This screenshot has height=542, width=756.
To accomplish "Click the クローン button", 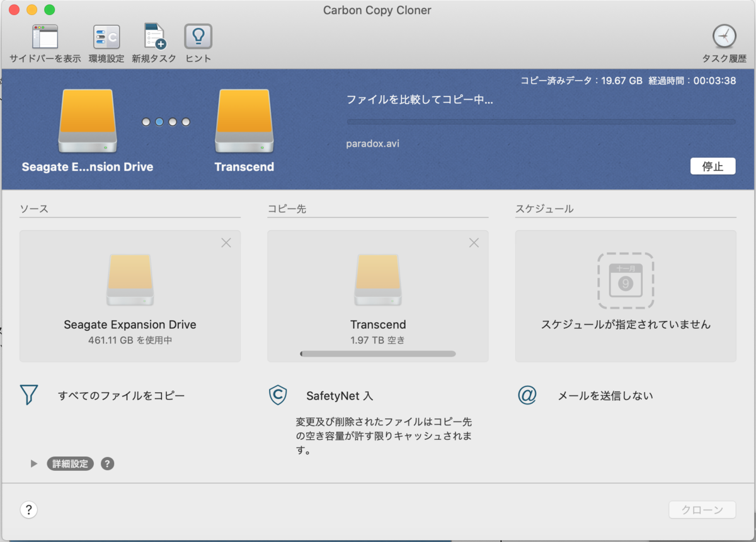I will [x=702, y=510].
